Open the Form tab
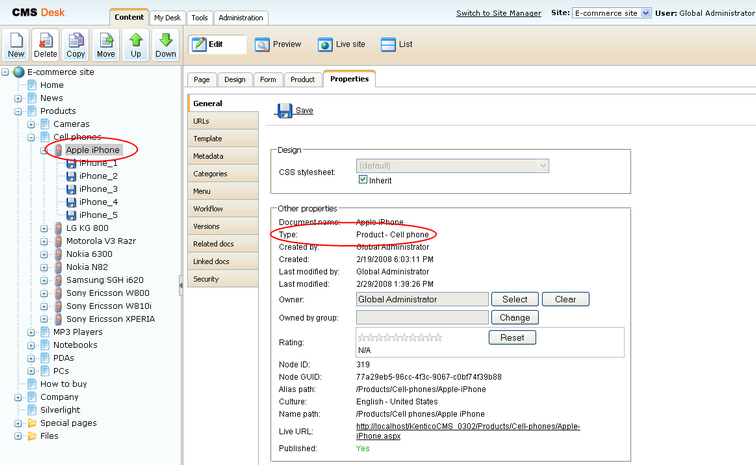 click(268, 80)
